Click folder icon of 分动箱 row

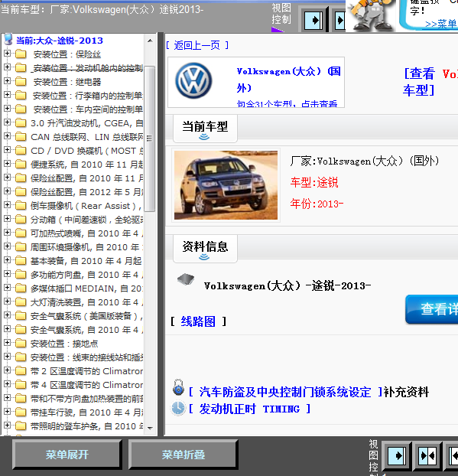pos(21,219)
